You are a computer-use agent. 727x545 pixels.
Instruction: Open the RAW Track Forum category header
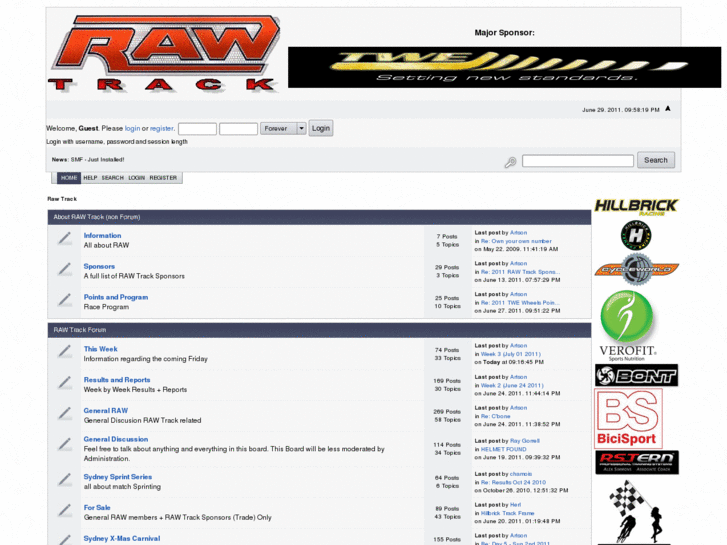coord(80,330)
